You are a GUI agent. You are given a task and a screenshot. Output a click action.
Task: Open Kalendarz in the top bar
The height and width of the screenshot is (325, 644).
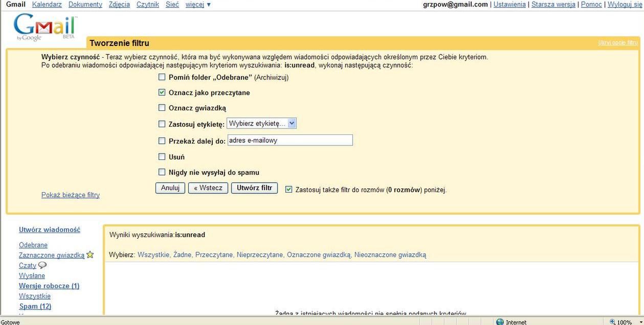47,5
